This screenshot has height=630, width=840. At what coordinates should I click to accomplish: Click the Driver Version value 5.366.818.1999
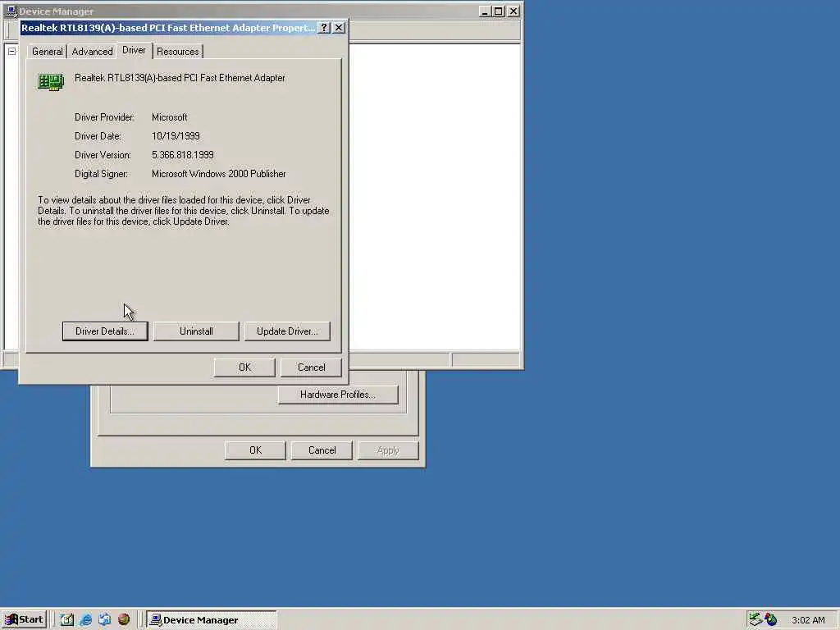[183, 155]
